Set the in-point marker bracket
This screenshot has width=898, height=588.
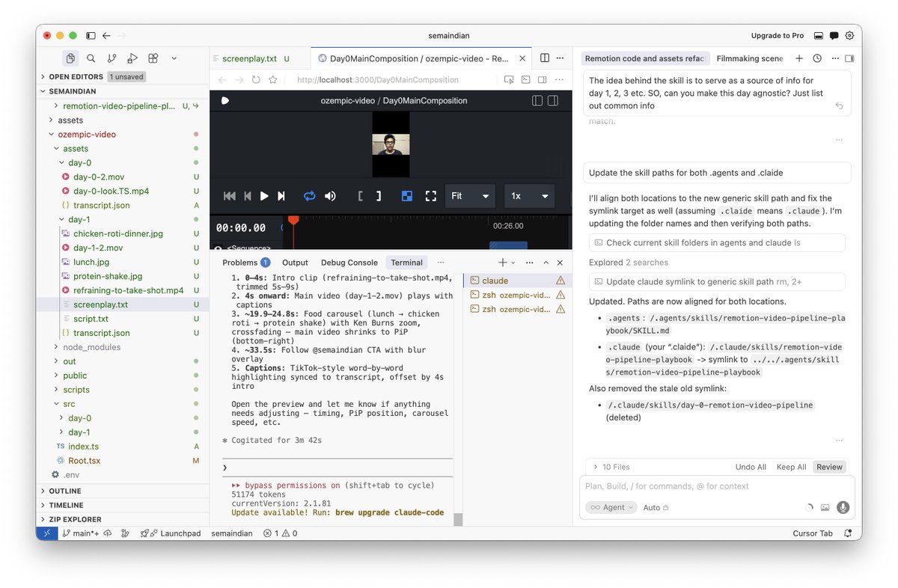(x=361, y=196)
